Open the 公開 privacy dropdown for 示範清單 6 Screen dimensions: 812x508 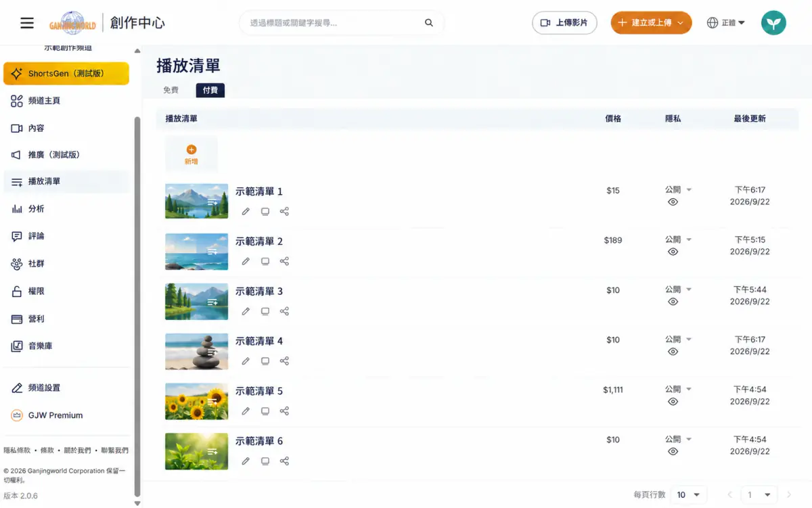[679, 440]
